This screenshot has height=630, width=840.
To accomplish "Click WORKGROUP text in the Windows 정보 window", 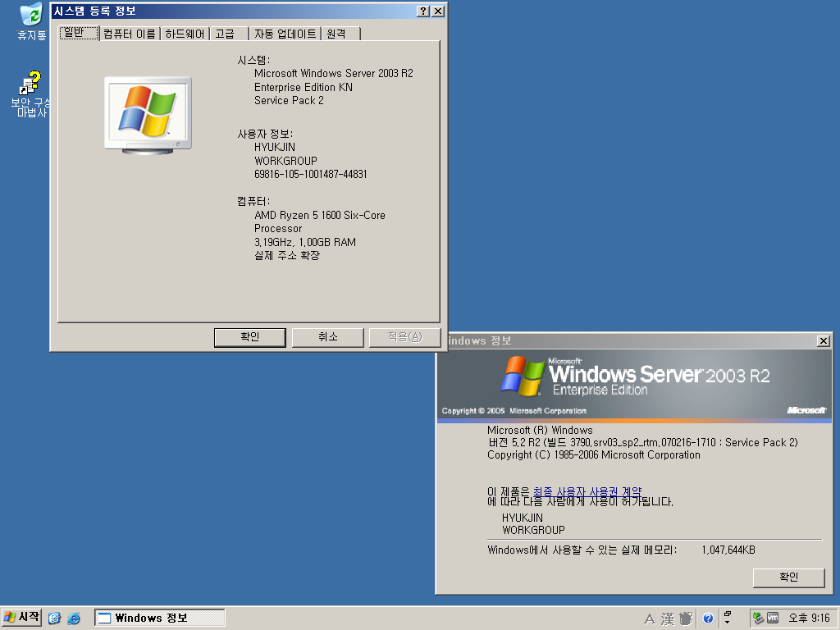I will [533, 531].
